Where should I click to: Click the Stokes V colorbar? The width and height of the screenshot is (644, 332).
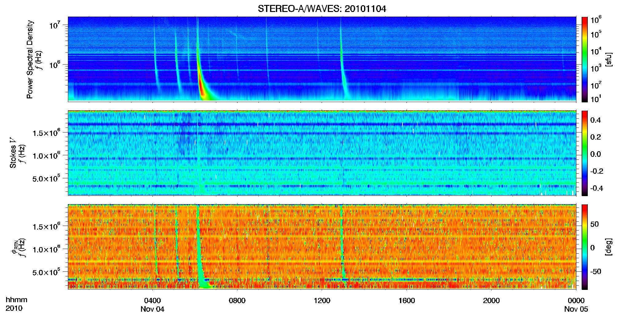584,153
